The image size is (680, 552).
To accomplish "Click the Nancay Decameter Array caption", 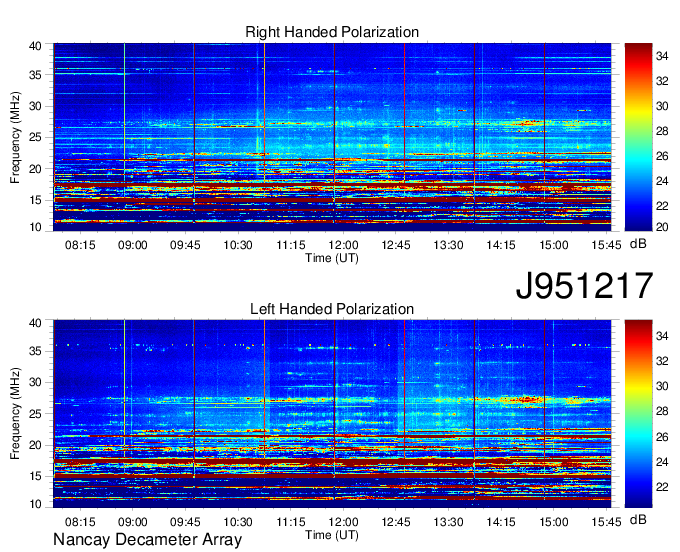I will (x=147, y=539).
